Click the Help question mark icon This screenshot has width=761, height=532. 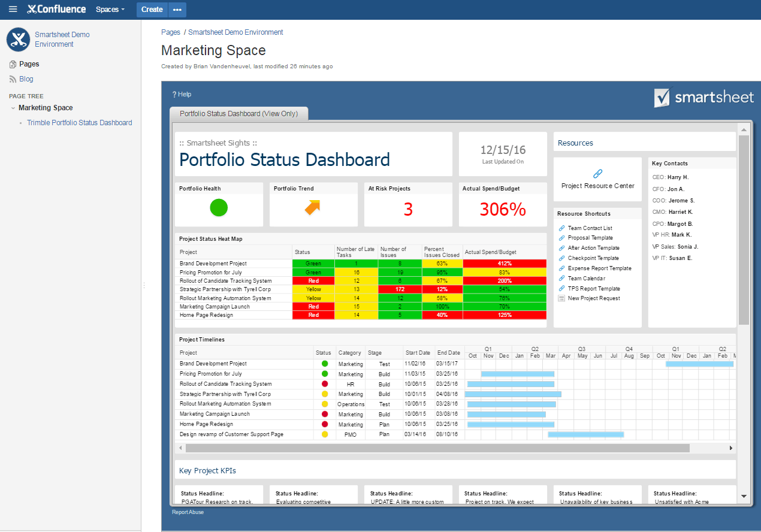tap(174, 94)
